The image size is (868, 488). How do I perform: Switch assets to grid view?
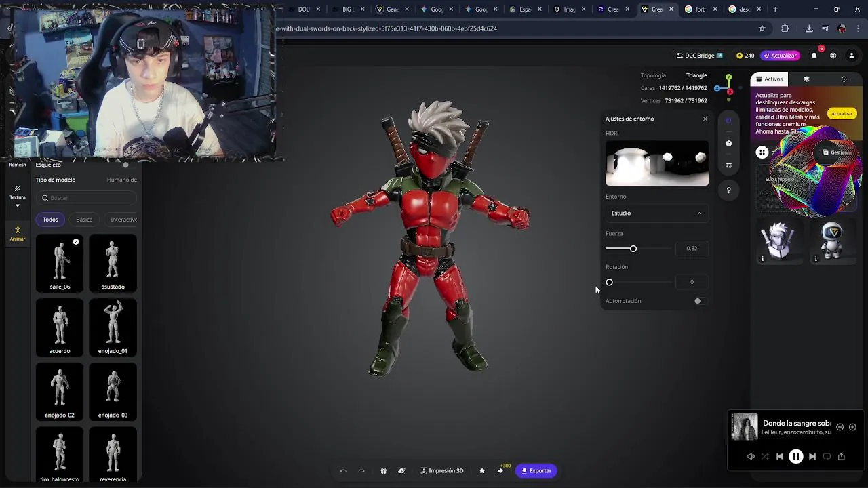click(x=762, y=152)
